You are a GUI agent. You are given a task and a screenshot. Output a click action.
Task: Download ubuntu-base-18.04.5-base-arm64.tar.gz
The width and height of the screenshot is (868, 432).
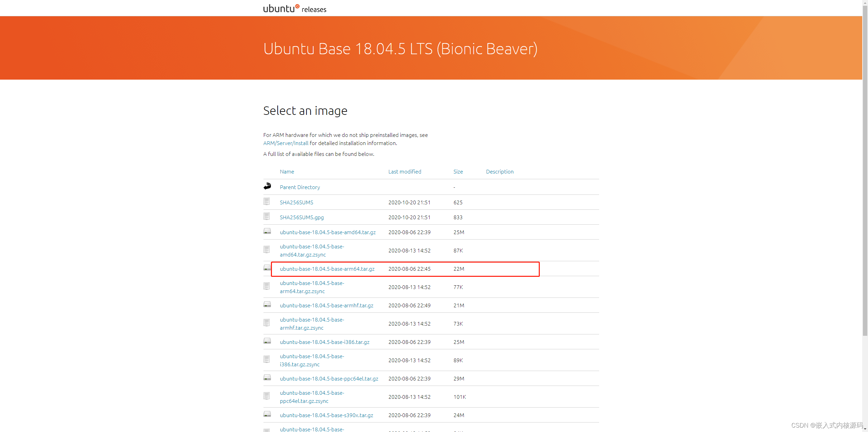pos(327,269)
